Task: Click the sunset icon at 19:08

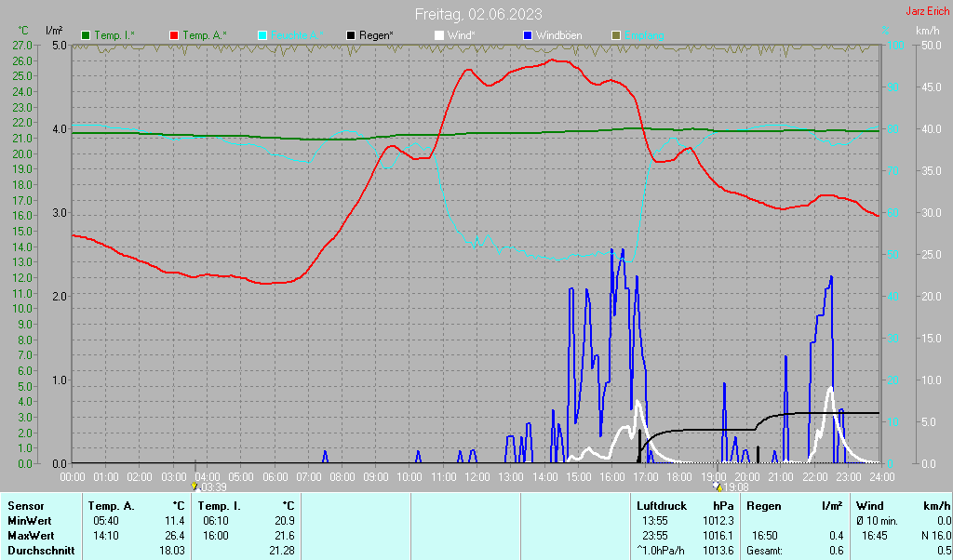Action: tap(717, 486)
